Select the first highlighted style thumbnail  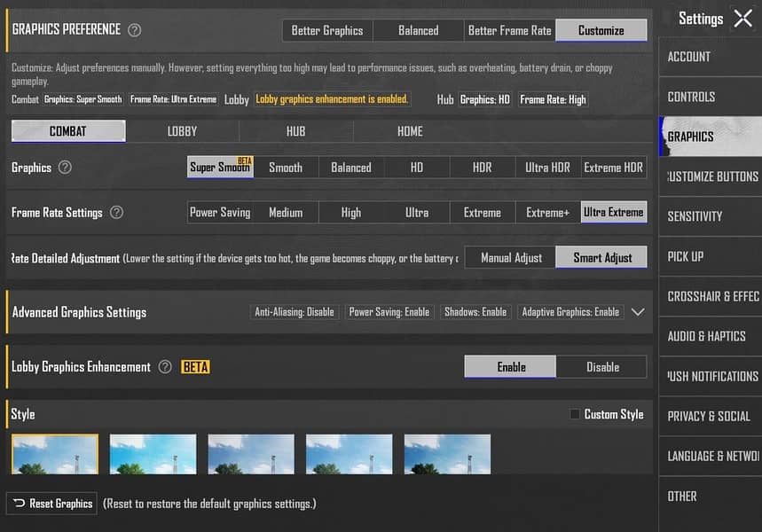coord(55,454)
